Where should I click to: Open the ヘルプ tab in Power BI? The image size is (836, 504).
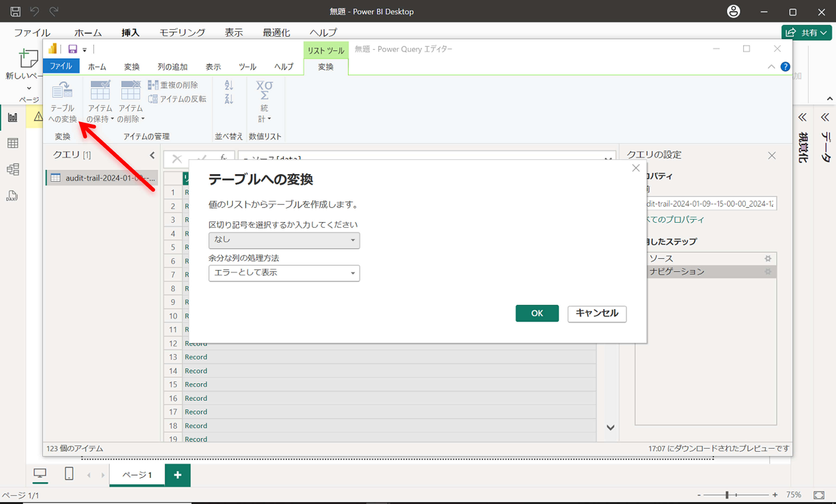323,33
